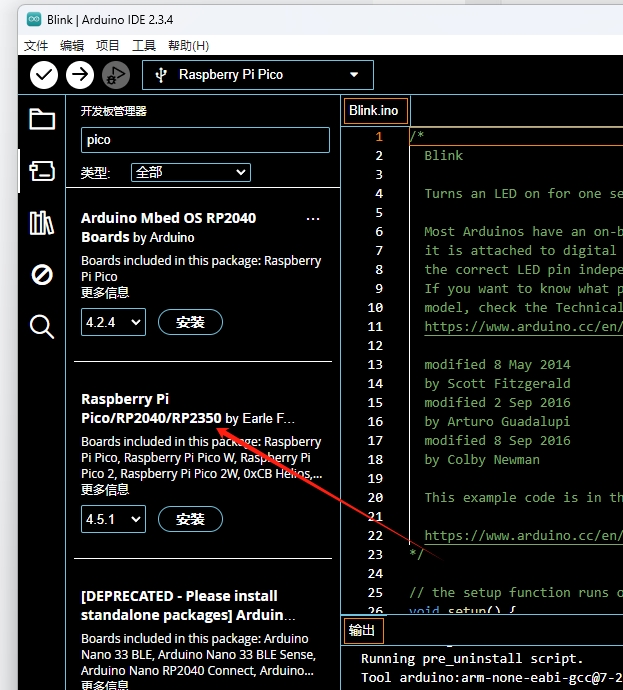This screenshot has width=623, height=690.
Task: Click the 'by Colby Newman' comment line
Action: pyautogui.click(x=482, y=460)
